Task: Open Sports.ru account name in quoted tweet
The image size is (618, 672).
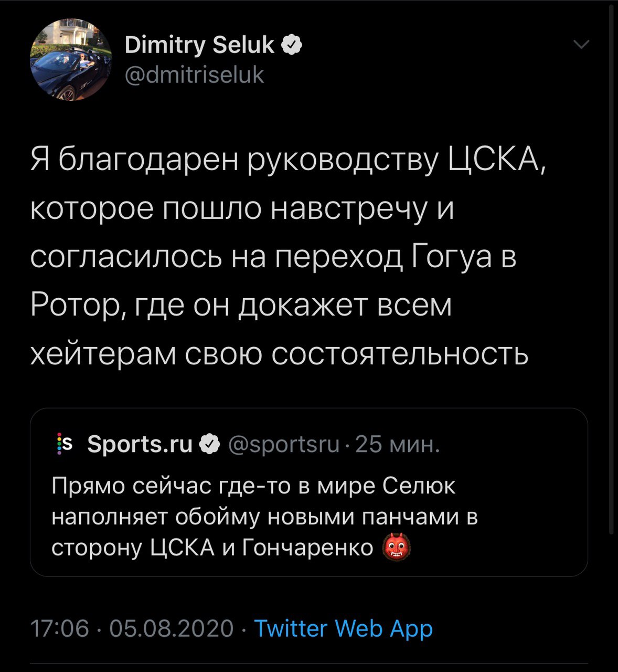Action: click(140, 445)
